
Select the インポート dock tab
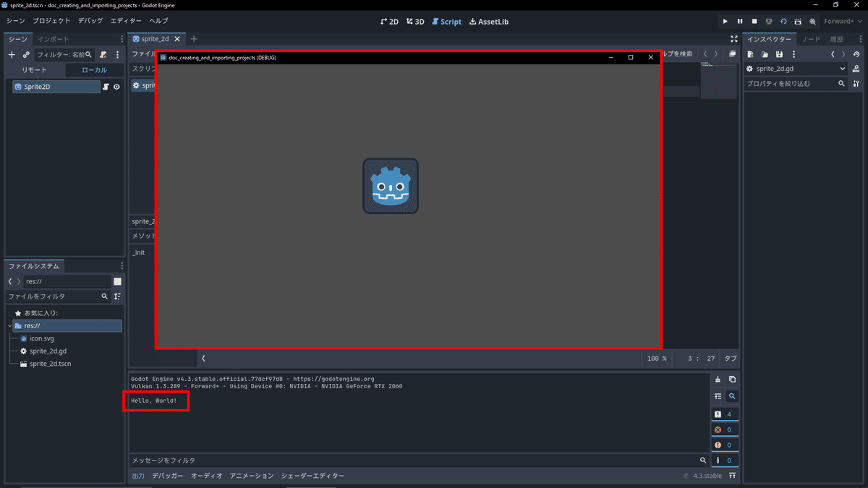54,39
